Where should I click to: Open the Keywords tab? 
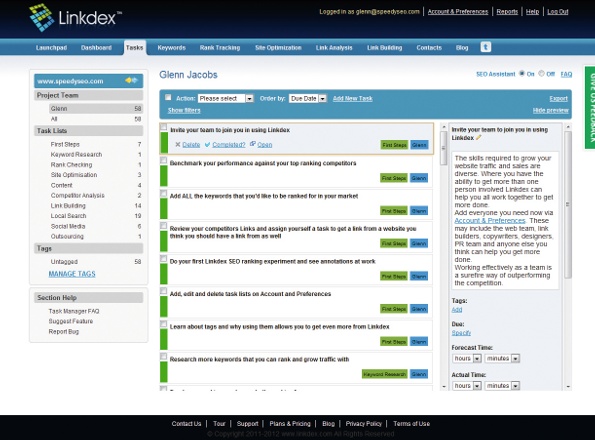(172, 48)
